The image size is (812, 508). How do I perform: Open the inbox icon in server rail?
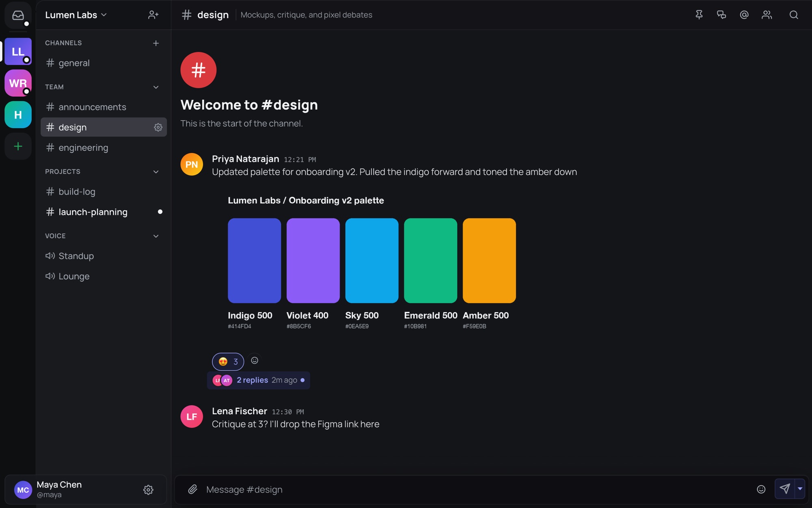[18, 15]
